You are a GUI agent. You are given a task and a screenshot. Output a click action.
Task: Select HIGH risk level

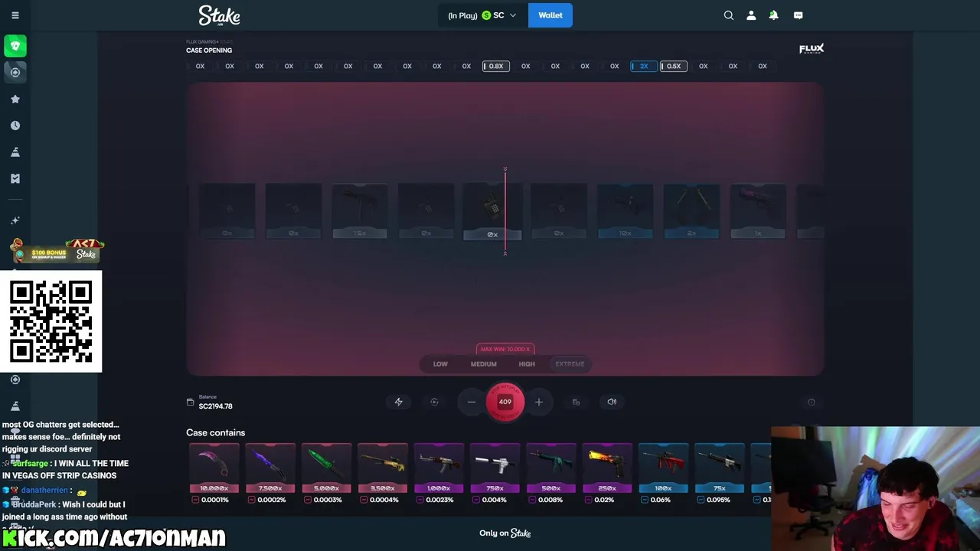pyautogui.click(x=527, y=364)
